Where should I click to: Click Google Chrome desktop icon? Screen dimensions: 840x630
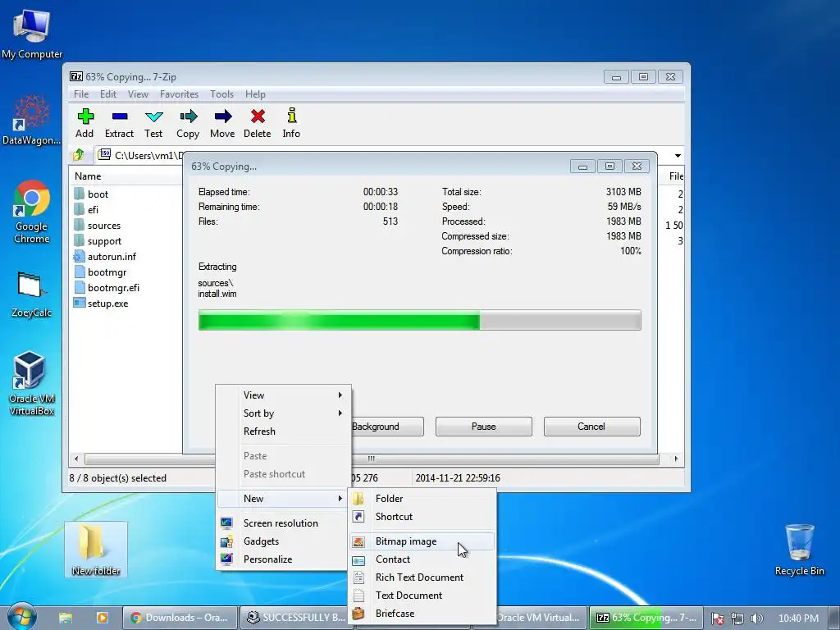pyautogui.click(x=32, y=211)
